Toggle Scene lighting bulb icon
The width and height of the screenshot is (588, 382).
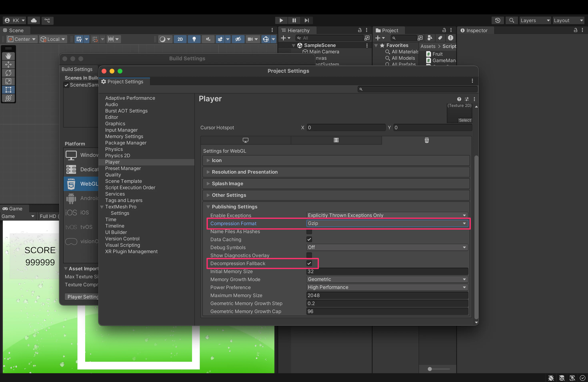pyautogui.click(x=194, y=39)
